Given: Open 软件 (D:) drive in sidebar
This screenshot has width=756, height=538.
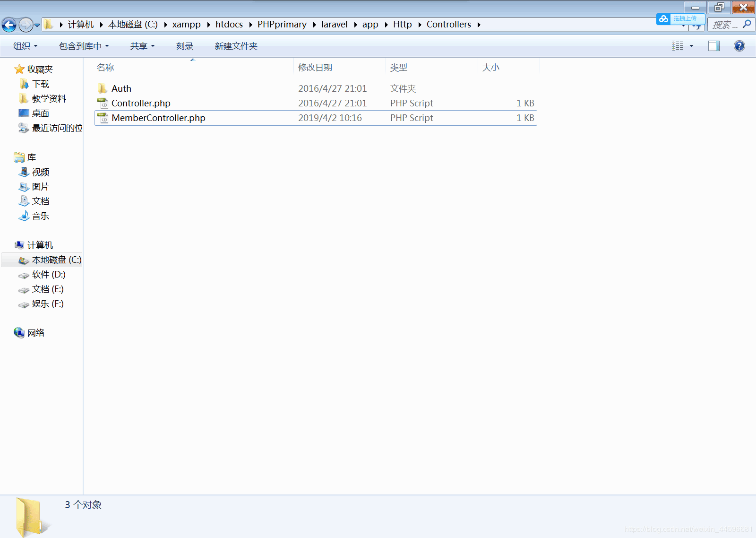Looking at the screenshot, I should pos(48,275).
